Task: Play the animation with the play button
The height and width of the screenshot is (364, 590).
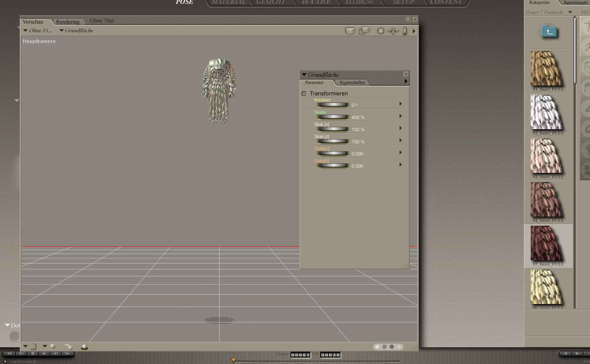Action: tap(44, 353)
